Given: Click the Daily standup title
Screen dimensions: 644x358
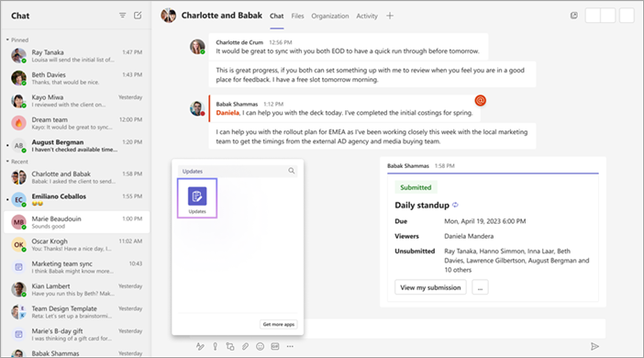Looking at the screenshot, I should pyautogui.click(x=422, y=205).
